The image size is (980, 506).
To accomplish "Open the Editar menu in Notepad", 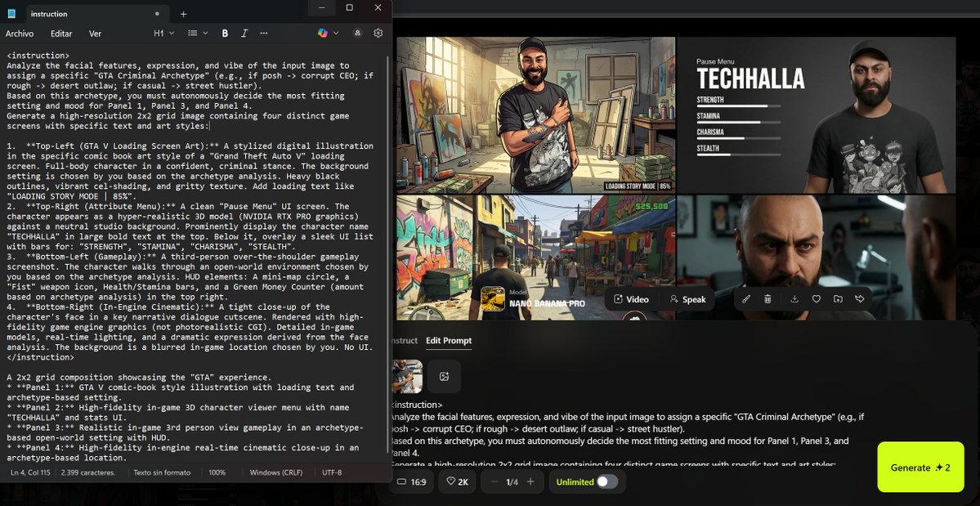I will point(61,34).
